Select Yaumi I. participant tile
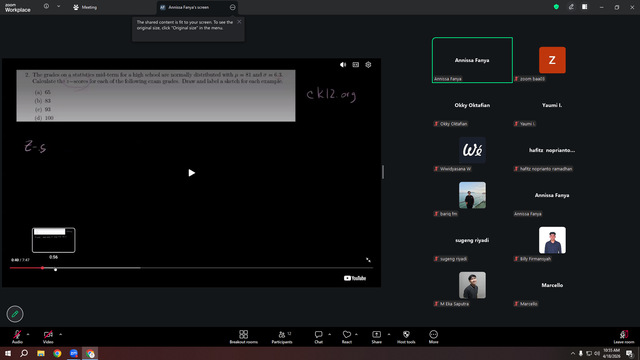 [x=552, y=105]
